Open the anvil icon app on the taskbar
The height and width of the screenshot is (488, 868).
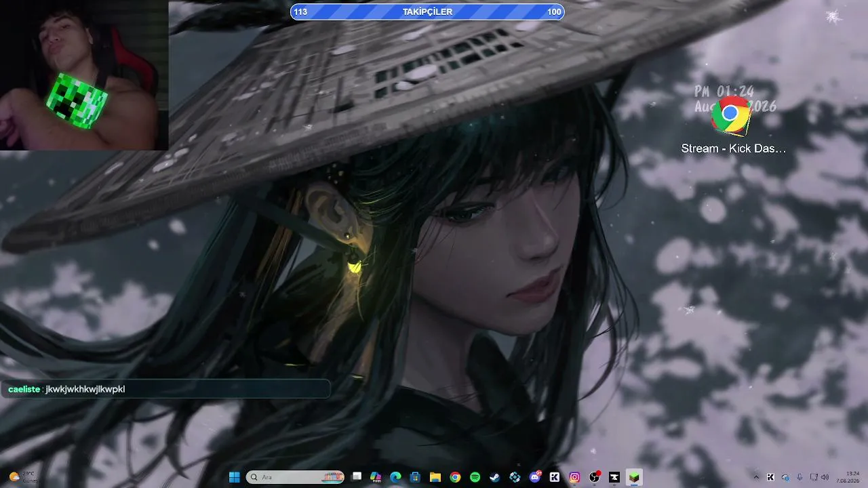[614, 477]
